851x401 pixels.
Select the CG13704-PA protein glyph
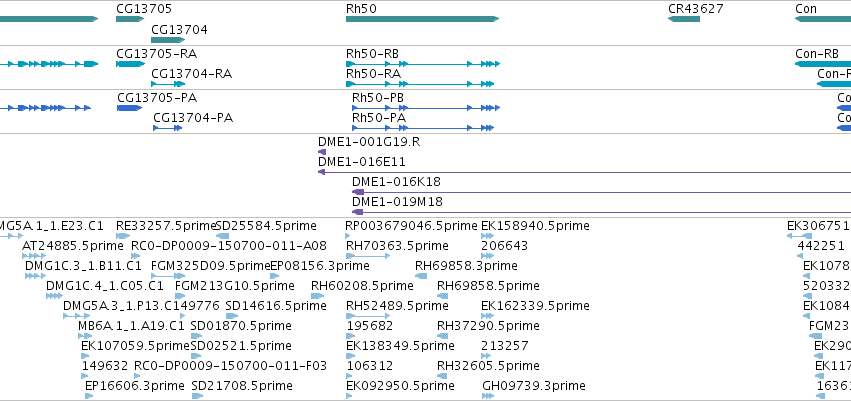pos(168,128)
